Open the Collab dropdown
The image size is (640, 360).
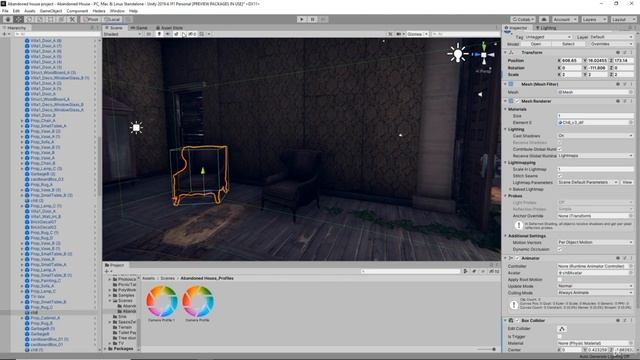tap(523, 19)
